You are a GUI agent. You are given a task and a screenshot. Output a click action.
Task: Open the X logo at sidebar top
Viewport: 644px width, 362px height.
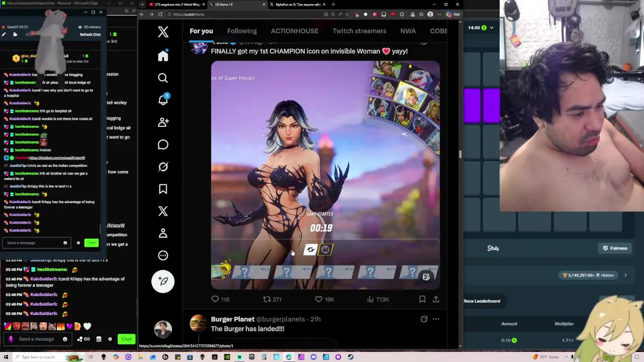tap(163, 32)
